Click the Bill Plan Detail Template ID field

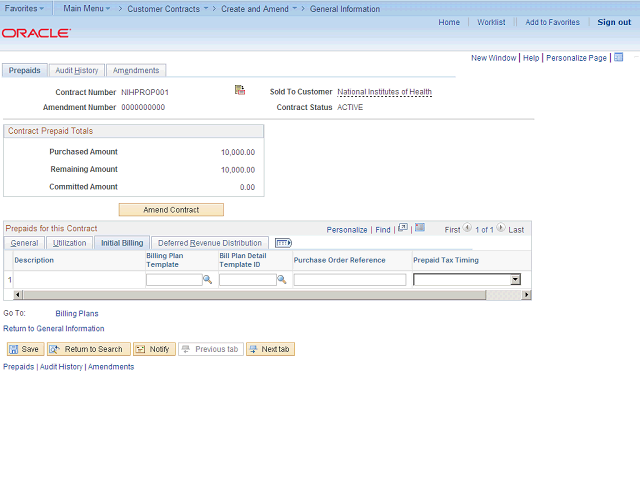pyautogui.click(x=248, y=280)
